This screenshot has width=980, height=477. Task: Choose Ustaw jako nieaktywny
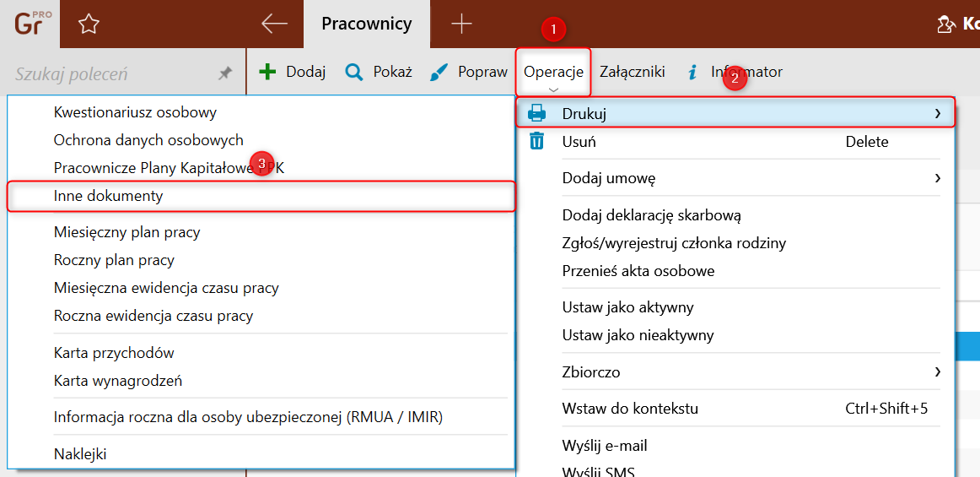point(735,335)
